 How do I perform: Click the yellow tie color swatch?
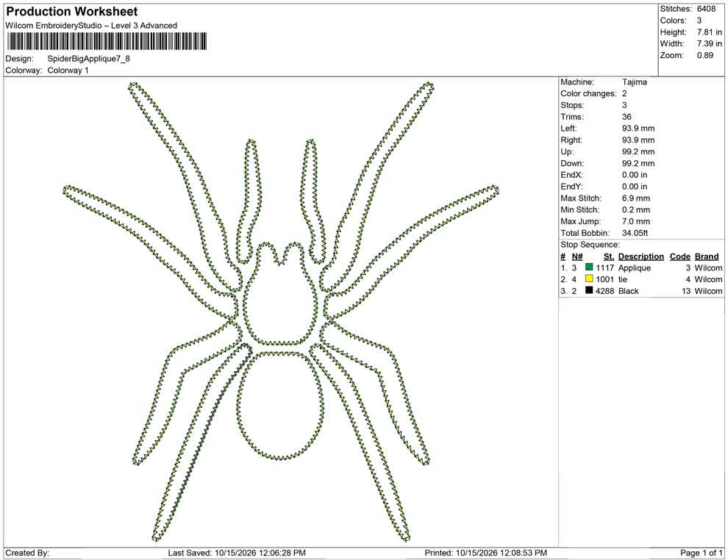click(x=589, y=279)
